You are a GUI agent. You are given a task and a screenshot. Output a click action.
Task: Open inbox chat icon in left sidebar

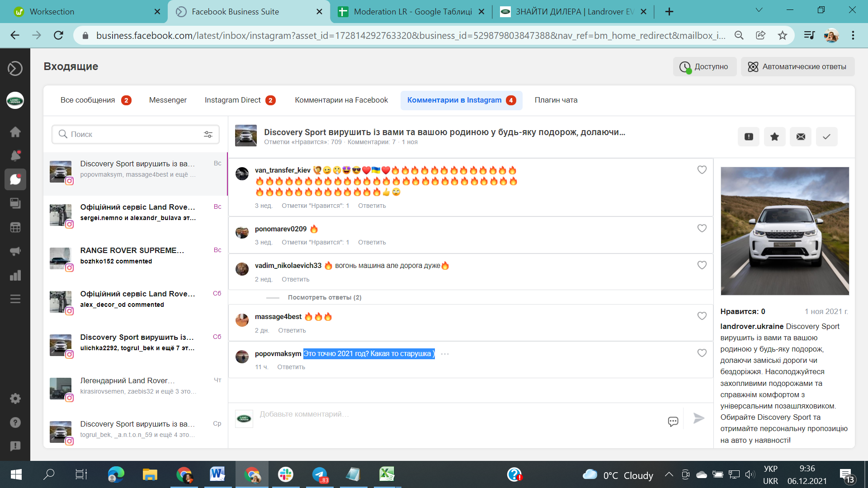(15, 179)
